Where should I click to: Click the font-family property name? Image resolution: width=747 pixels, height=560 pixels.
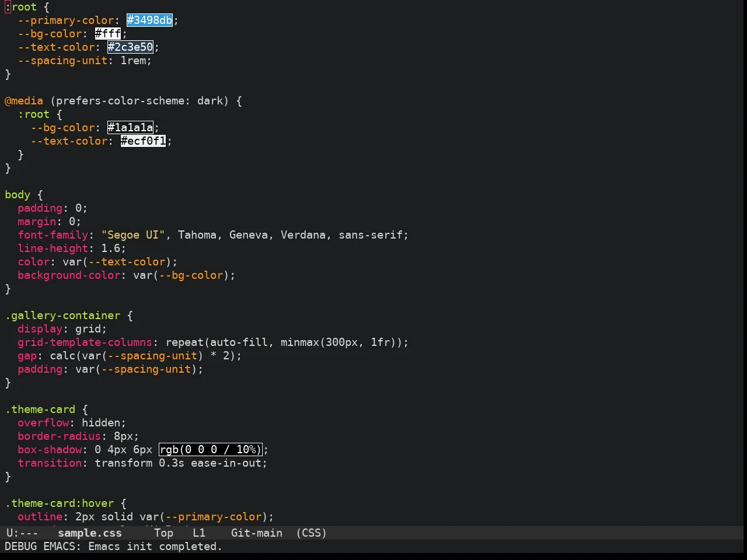[x=53, y=235]
